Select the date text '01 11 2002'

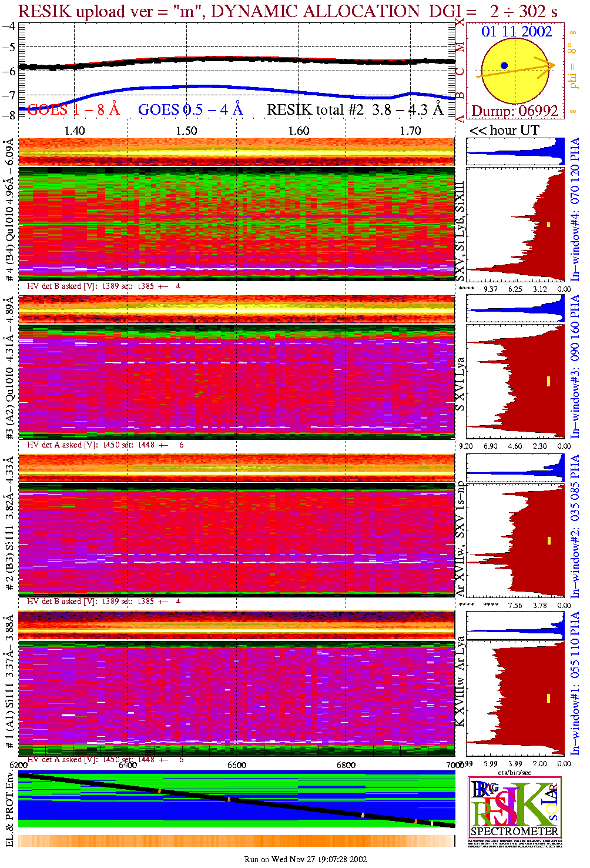[x=517, y=32]
